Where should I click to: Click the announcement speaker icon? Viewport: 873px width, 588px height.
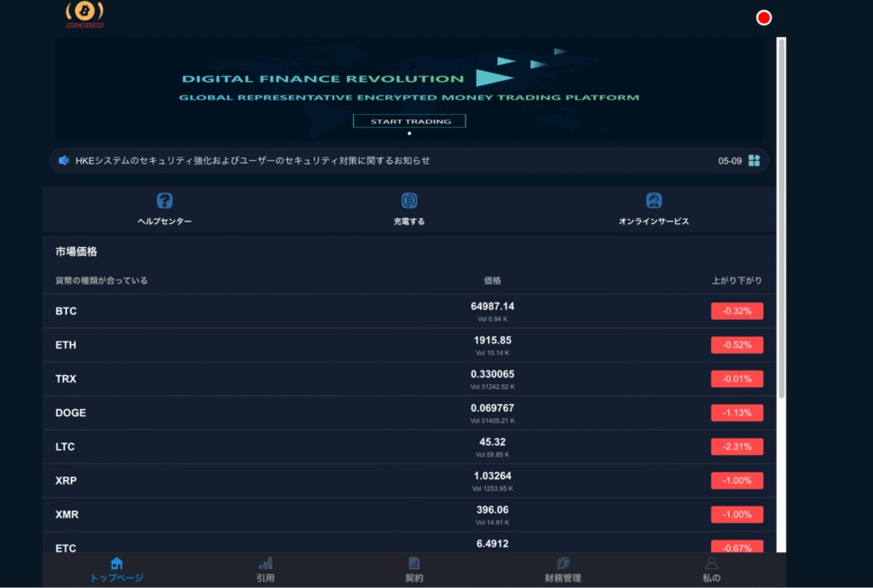(x=64, y=161)
